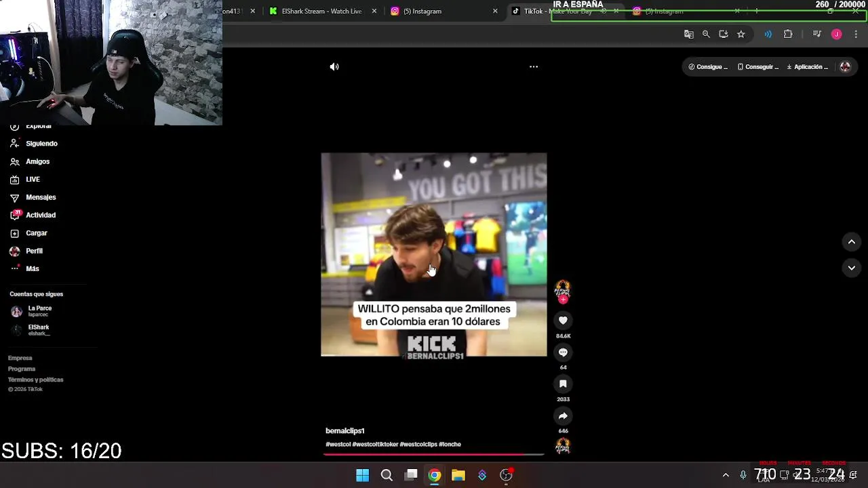This screenshot has height=488, width=868.
Task: Close the ElShark Stream tab
Action: 374,11
